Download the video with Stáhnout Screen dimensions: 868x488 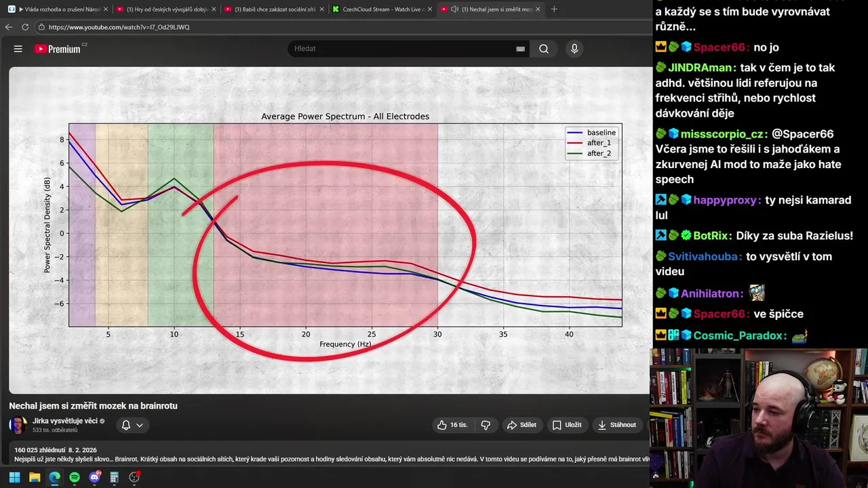coord(617,425)
